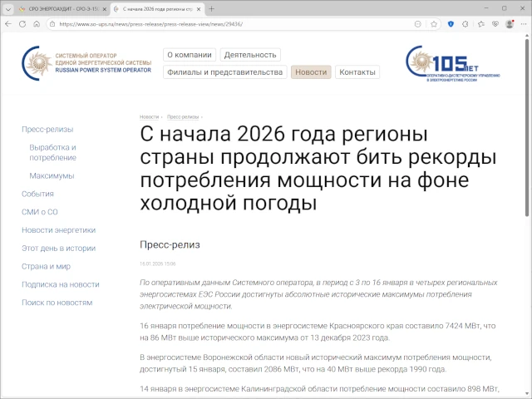The width and height of the screenshot is (532, 399).
Task: Click the Воронежской области paragraph
Action: tap(316, 363)
